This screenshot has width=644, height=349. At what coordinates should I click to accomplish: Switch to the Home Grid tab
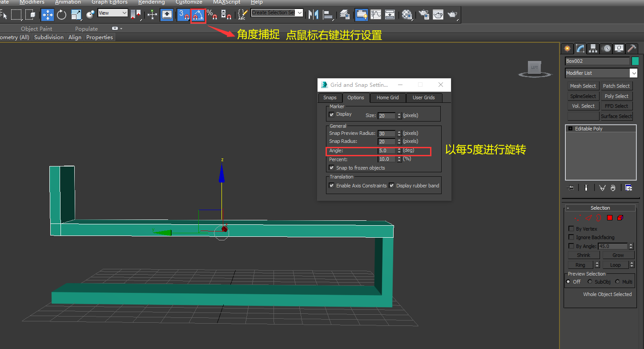pyautogui.click(x=387, y=97)
